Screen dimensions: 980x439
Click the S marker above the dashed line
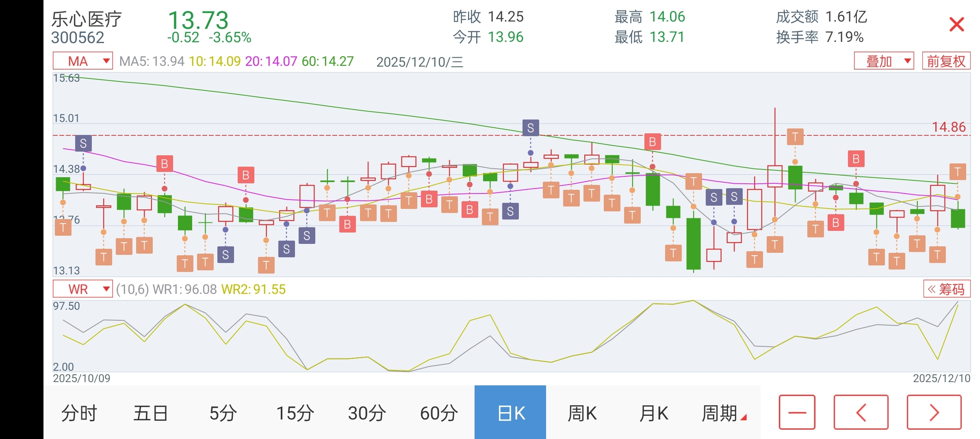tap(530, 128)
